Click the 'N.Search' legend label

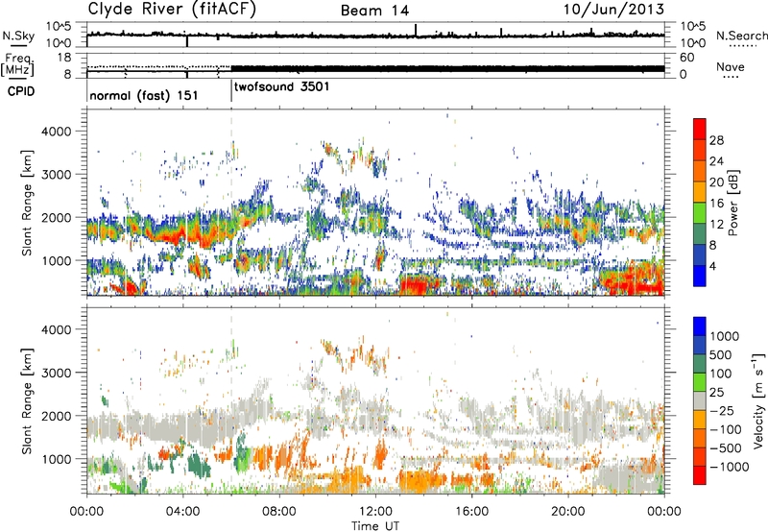[x=741, y=36]
